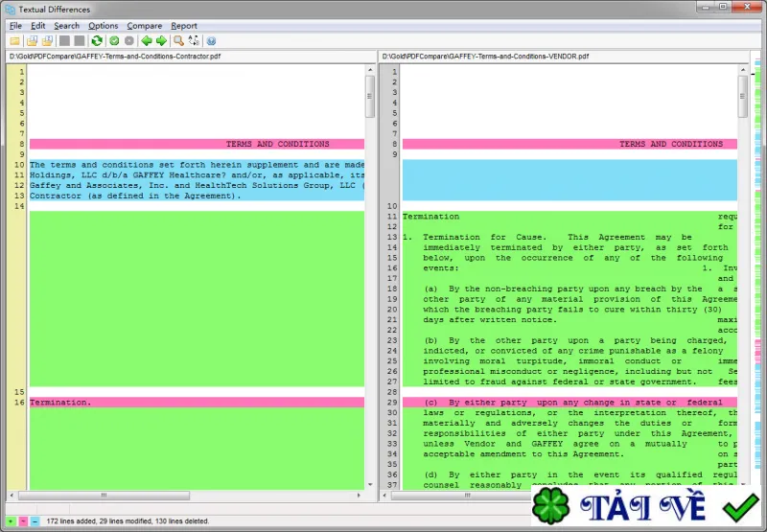This screenshot has width=767, height=532.
Task: Go to previous difference with left arrow
Action: tap(147, 41)
